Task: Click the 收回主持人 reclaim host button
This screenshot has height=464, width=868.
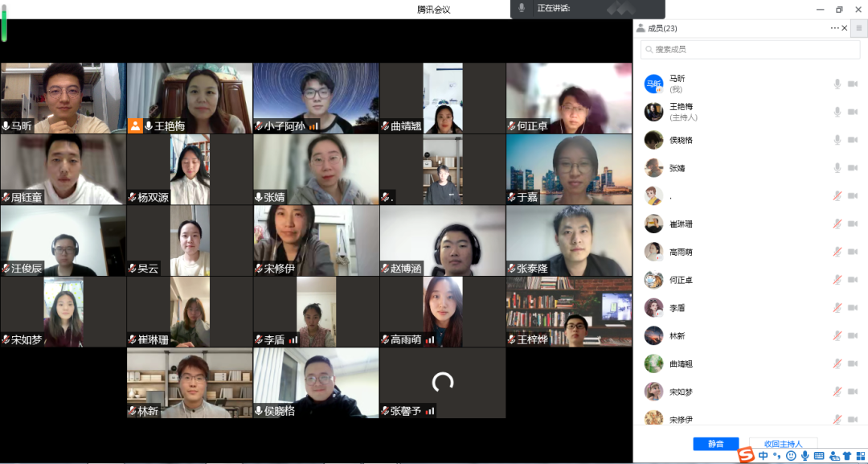Action: click(x=783, y=444)
